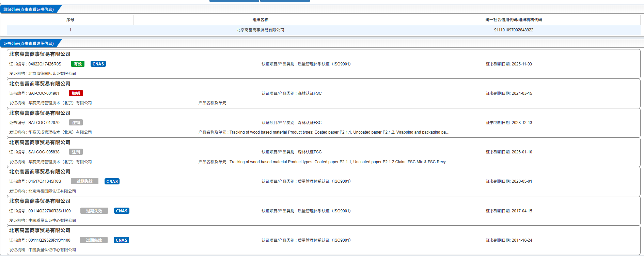The image size is (644, 256).
Task: Click the 过期失效 badge beside 04617Q11345R0S
Action: pos(84,181)
